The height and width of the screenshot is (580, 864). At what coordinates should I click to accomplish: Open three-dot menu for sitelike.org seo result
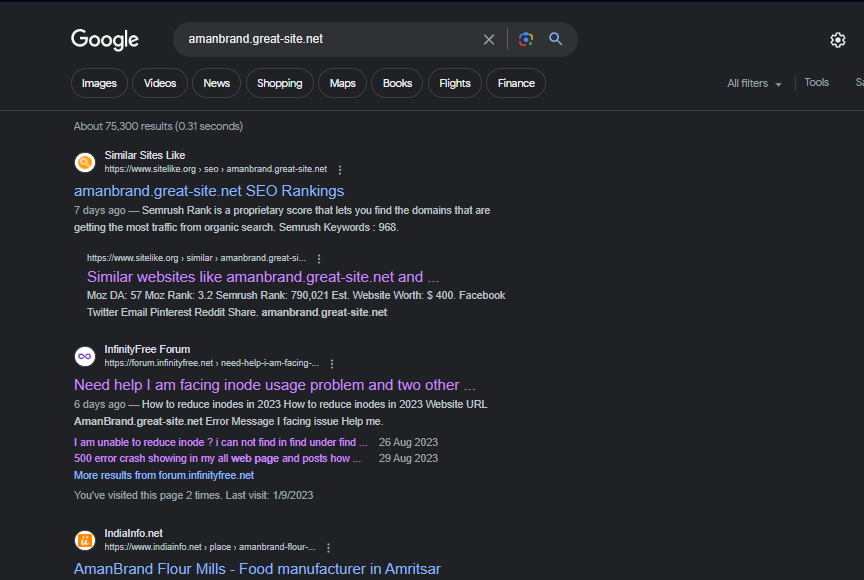tap(340, 170)
